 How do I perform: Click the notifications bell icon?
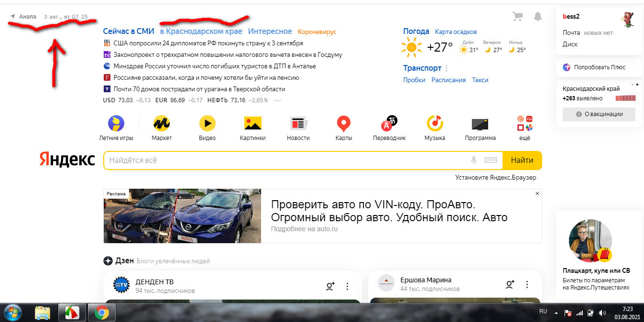click(538, 17)
